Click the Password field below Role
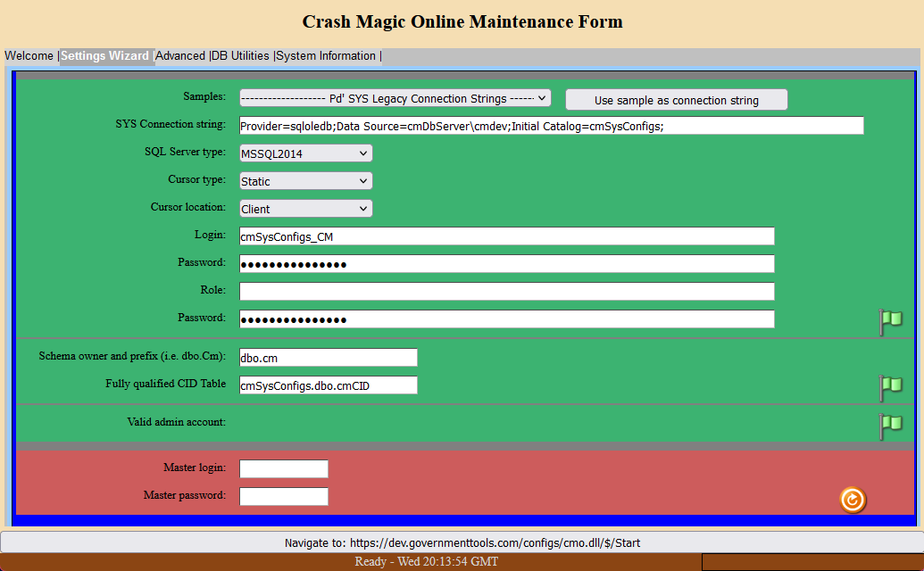 [x=507, y=319]
